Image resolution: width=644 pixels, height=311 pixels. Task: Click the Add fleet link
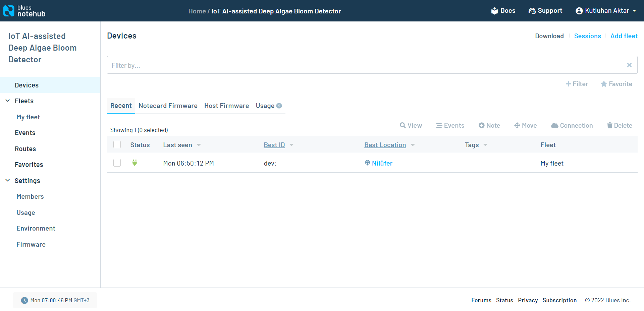pos(624,36)
